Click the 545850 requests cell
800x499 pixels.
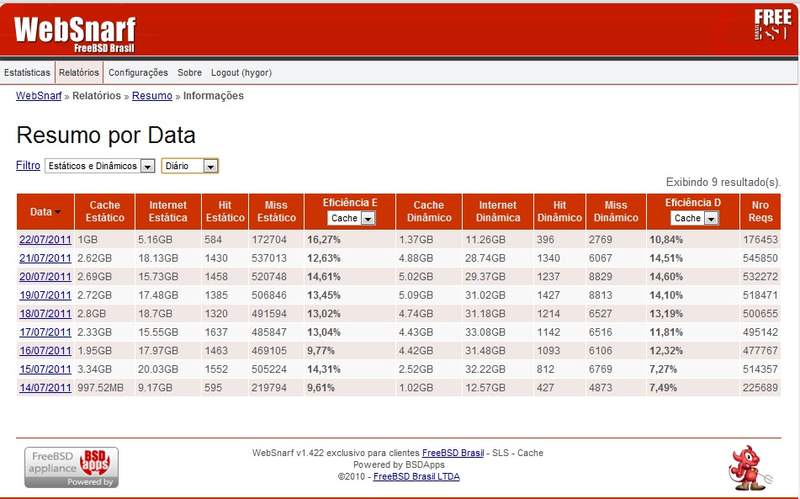(760, 258)
